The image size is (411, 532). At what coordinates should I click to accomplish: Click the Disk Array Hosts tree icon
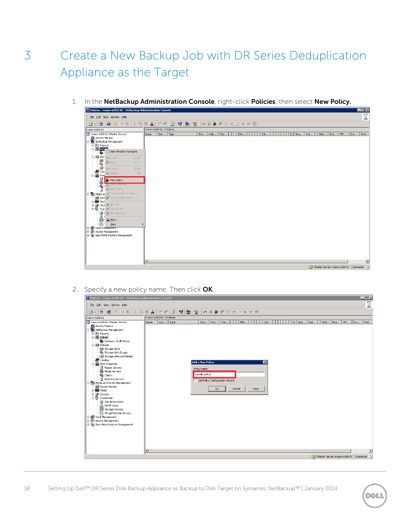pyautogui.click(x=102, y=402)
